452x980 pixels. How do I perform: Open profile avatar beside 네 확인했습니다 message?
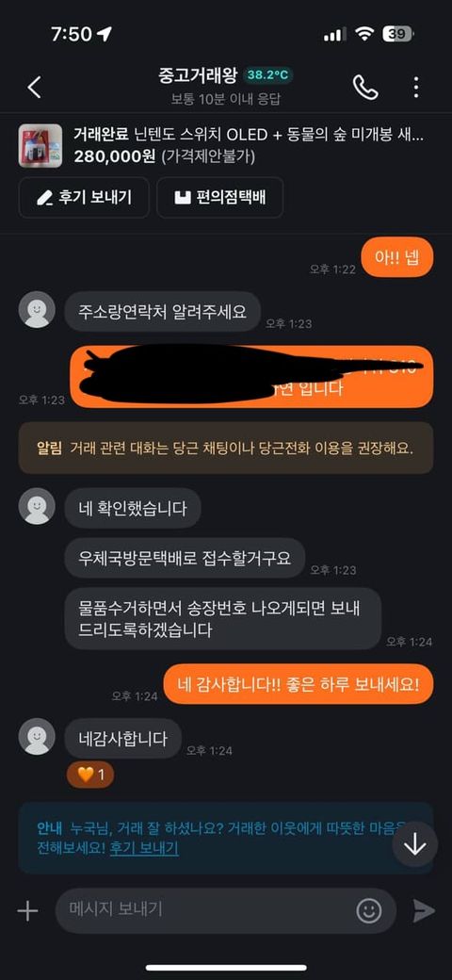(37, 506)
